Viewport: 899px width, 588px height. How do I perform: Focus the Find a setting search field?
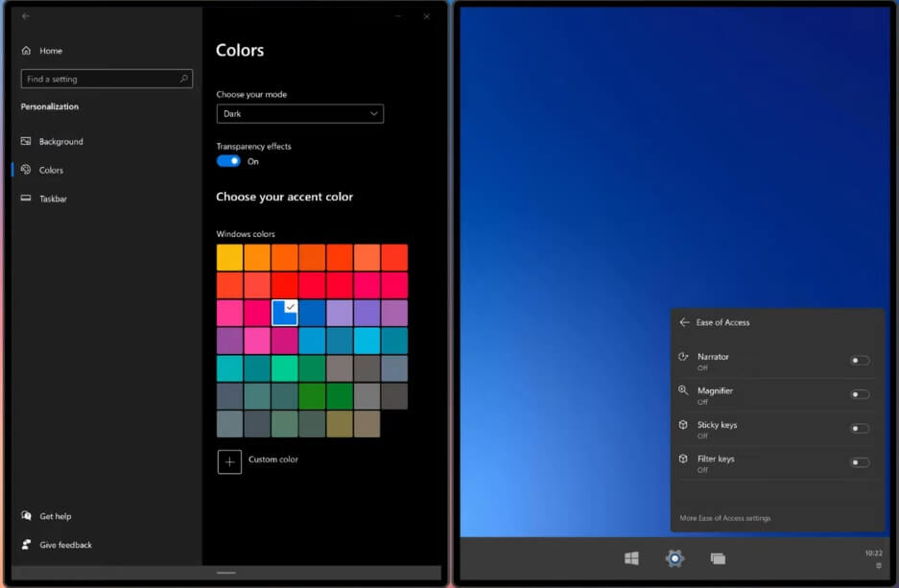(x=106, y=79)
